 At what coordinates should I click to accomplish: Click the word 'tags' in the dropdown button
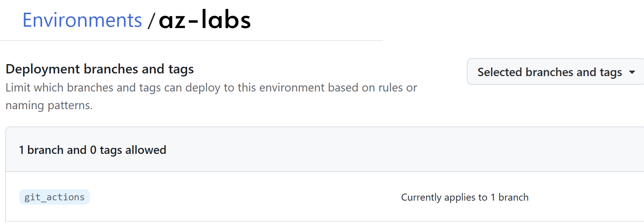(x=611, y=72)
